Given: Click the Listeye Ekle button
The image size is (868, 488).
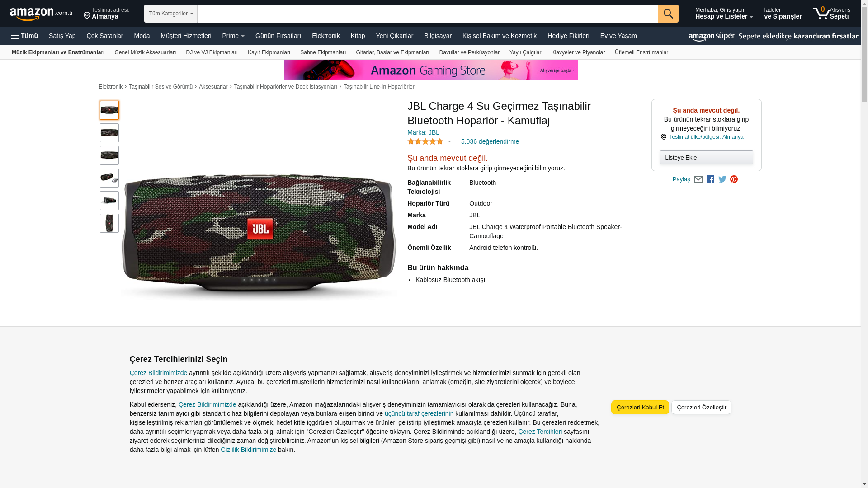Looking at the screenshot, I should (706, 157).
